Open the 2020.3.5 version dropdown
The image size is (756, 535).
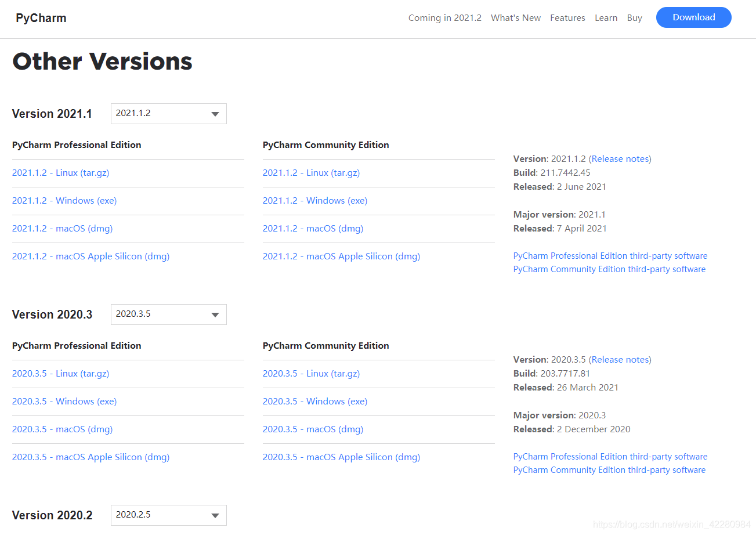click(x=169, y=315)
